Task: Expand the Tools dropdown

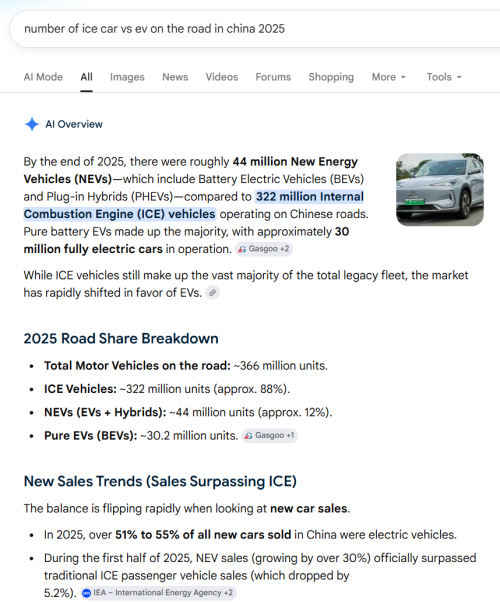Action: (444, 77)
